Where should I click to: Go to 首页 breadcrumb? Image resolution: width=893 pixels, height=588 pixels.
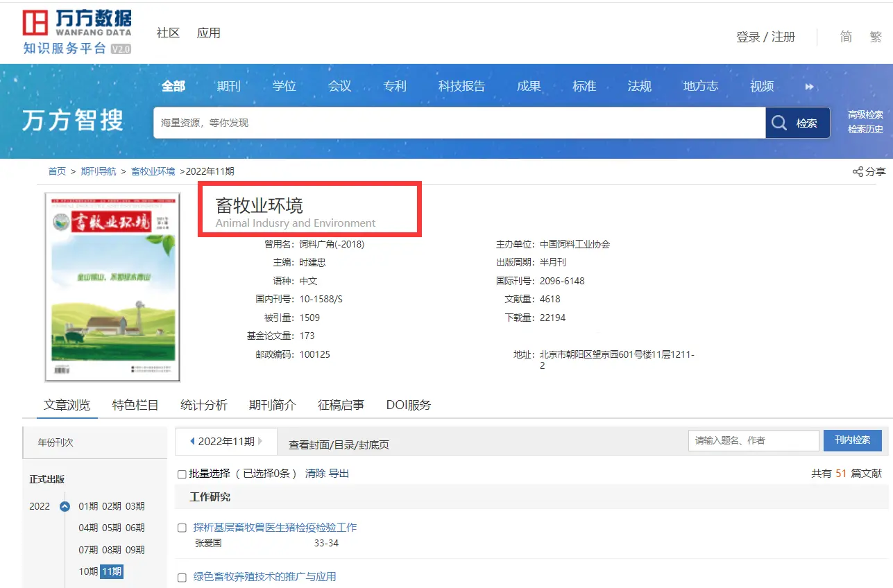coord(57,171)
